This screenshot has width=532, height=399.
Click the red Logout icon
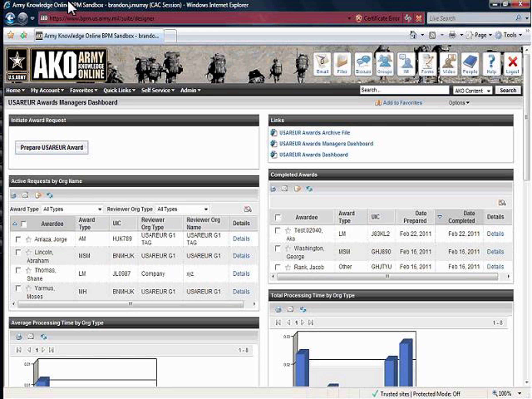click(x=512, y=63)
